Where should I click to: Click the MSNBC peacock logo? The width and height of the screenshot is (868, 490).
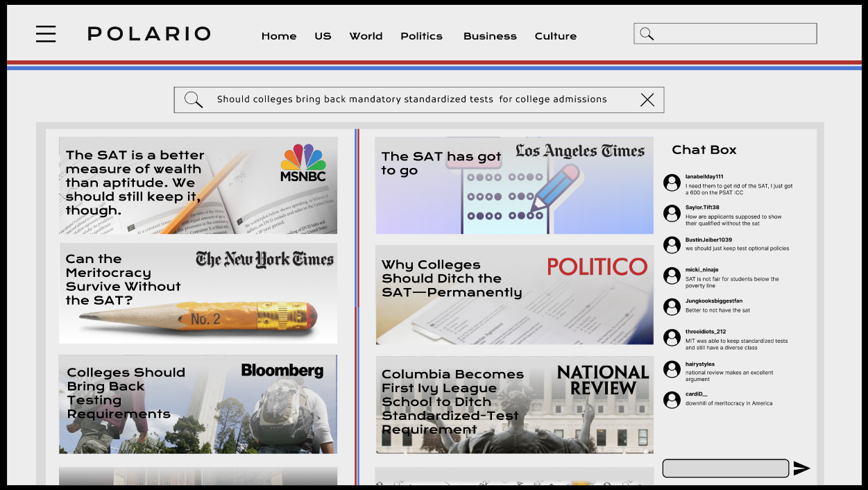[x=303, y=163]
